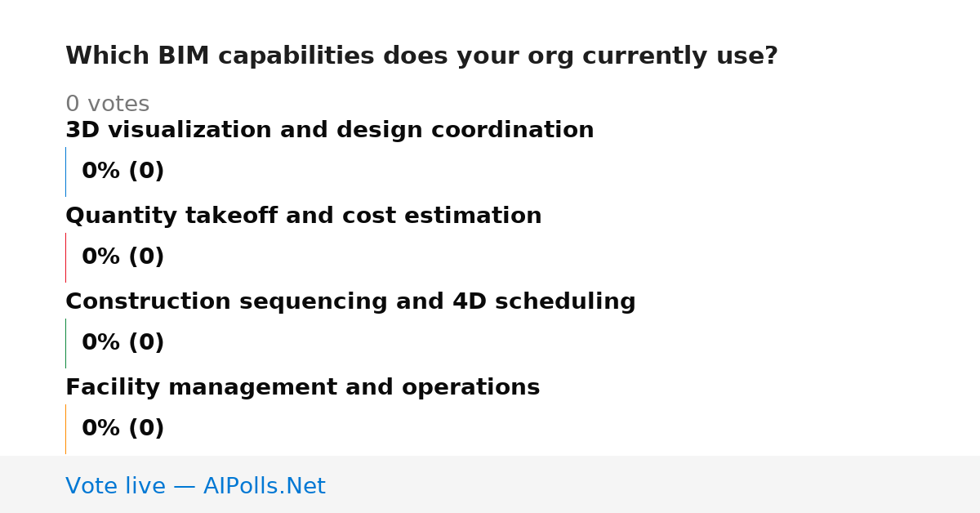Click the 4D scheduling text
Screen dimensions: 980x513
coord(544,302)
